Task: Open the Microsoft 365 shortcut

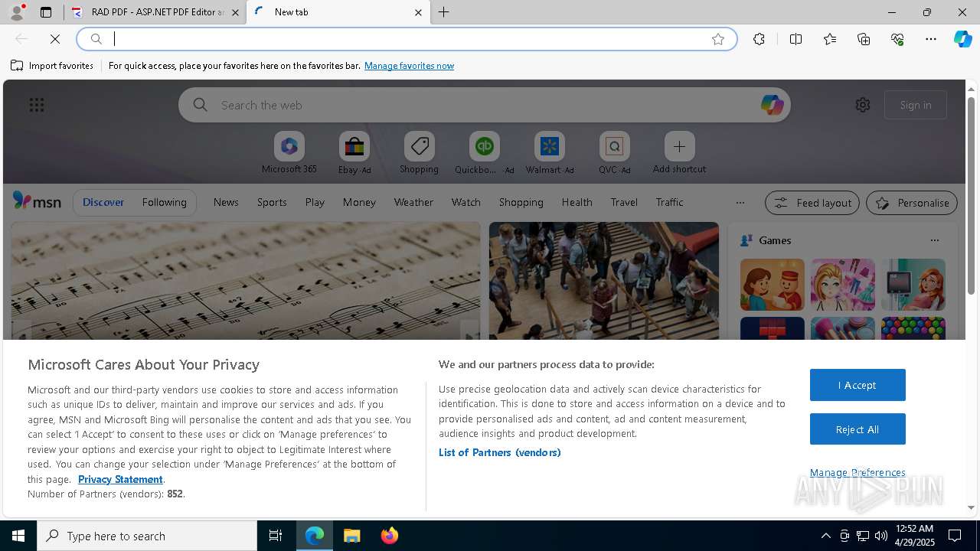Action: point(289,153)
